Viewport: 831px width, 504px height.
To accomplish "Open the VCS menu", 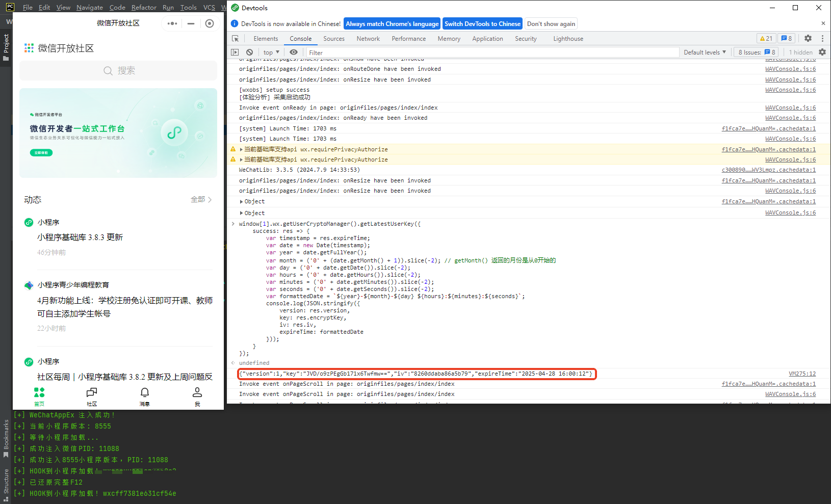I will pyautogui.click(x=209, y=7).
